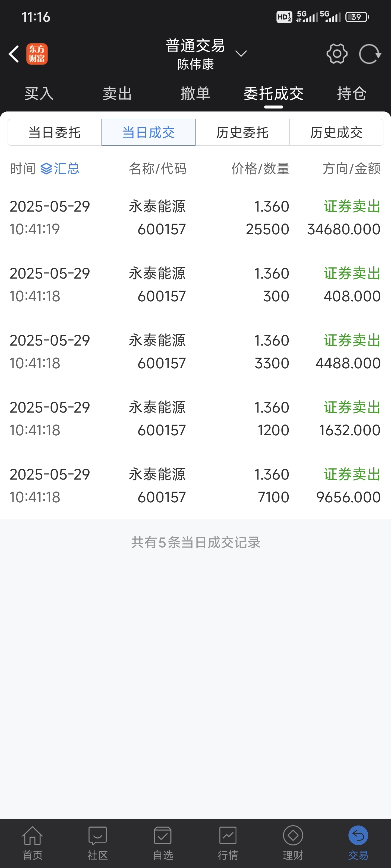Tap the back arrow icon

point(14,54)
